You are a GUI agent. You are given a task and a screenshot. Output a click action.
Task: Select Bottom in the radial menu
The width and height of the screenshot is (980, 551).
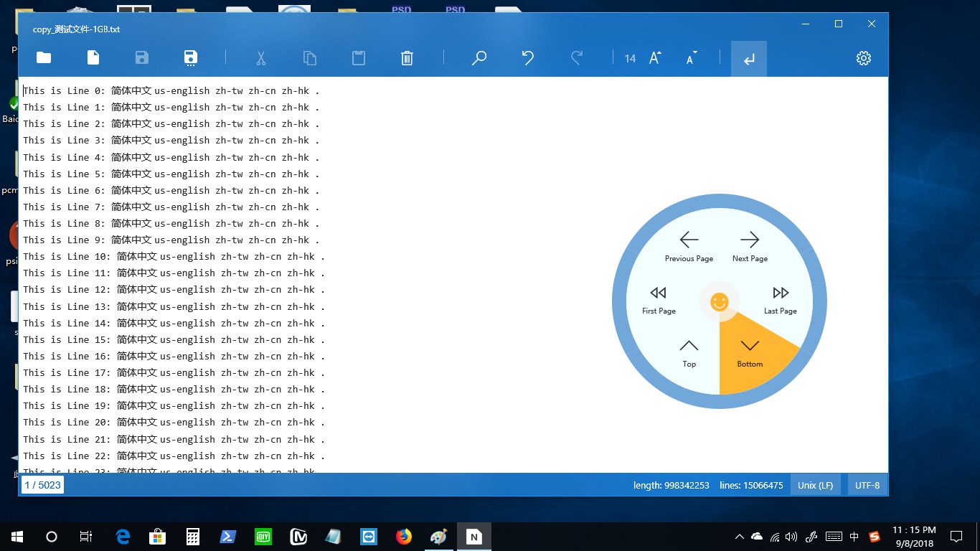pyautogui.click(x=750, y=354)
